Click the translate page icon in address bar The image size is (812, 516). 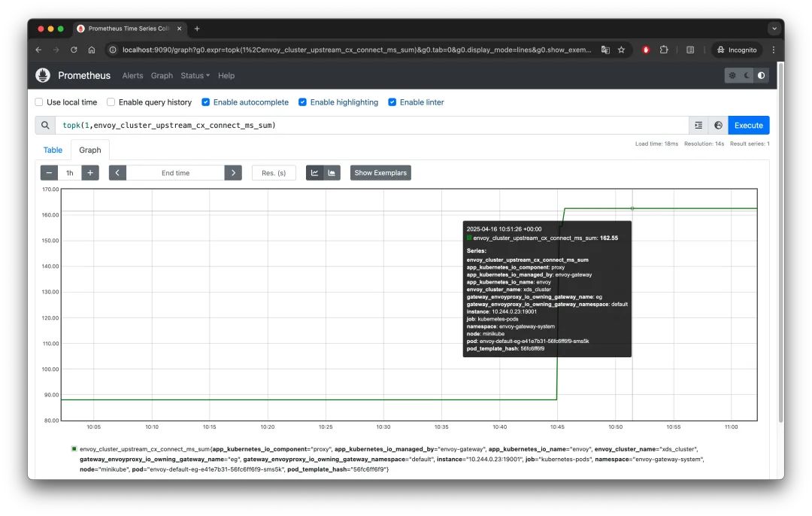(605, 50)
